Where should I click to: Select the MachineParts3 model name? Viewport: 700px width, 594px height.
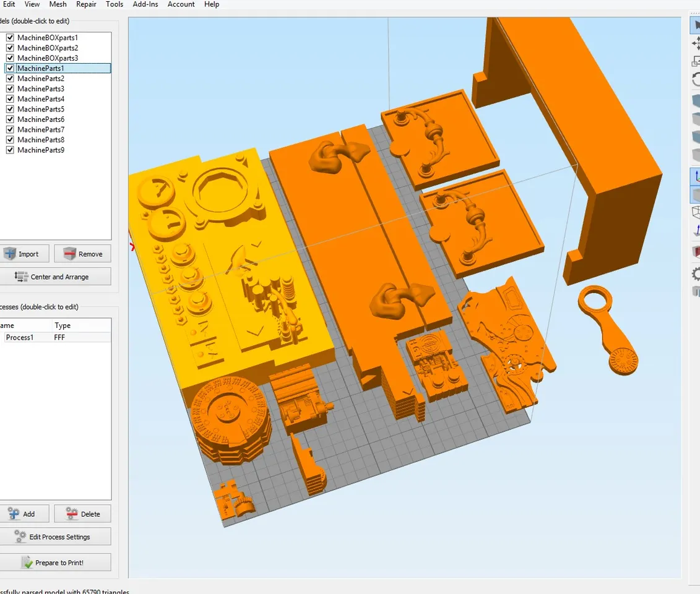[41, 89]
